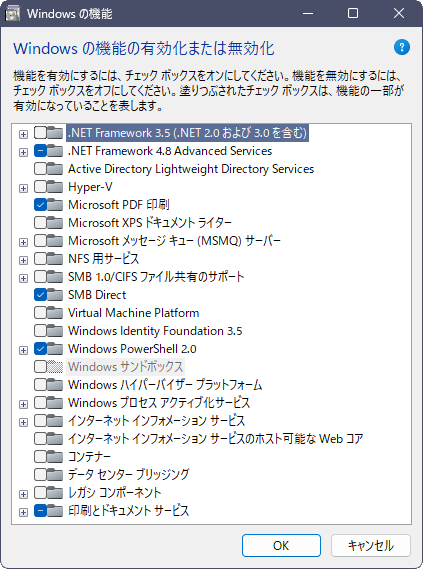Click folder icon beside Hyper-V
The height and width of the screenshot is (569, 423).
point(55,187)
